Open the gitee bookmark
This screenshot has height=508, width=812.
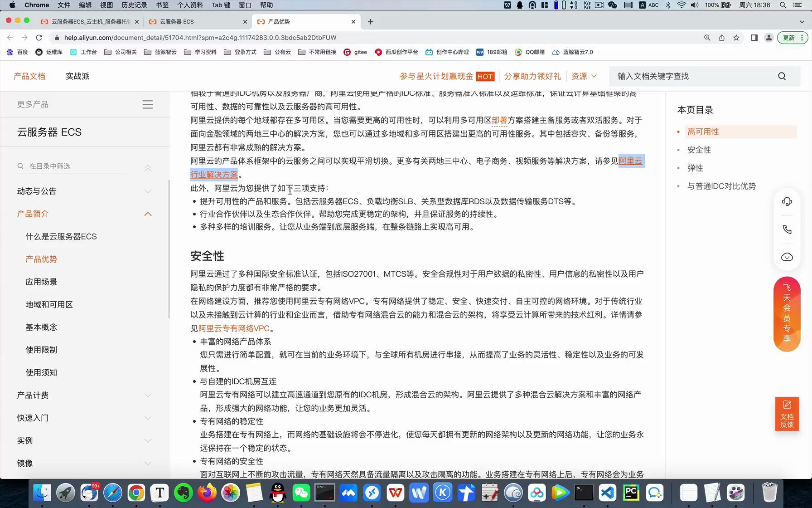click(355, 52)
